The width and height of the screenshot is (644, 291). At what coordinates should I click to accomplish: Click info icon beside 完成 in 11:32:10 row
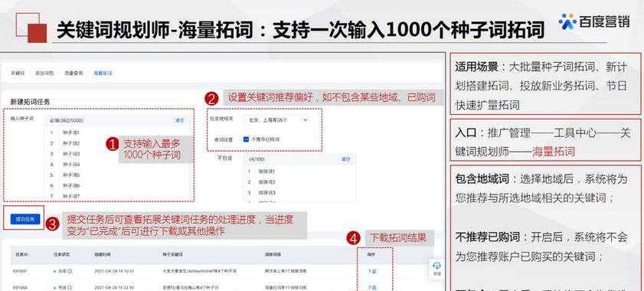tap(70, 287)
